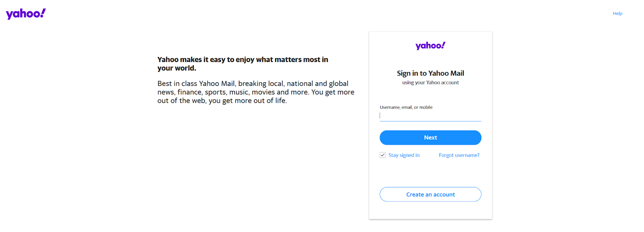This screenshot has height=232, width=644.
Task: Click the checkmark beside Stay signed in
Action: pos(382,155)
